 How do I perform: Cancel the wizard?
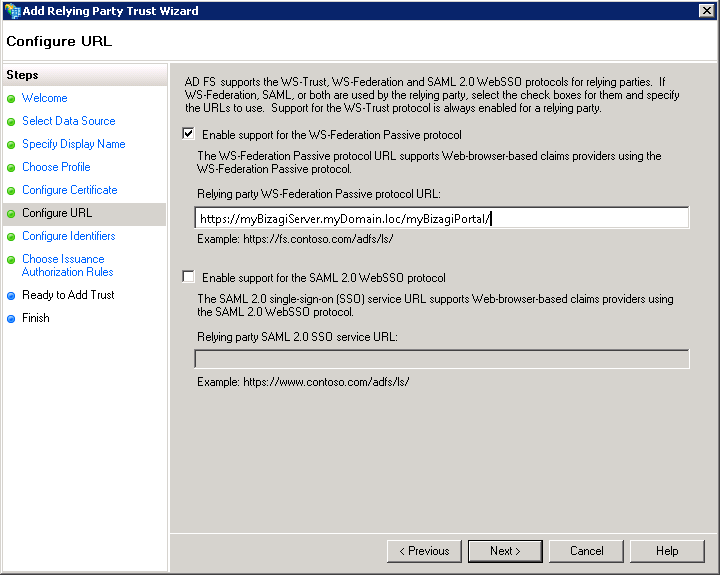point(586,551)
